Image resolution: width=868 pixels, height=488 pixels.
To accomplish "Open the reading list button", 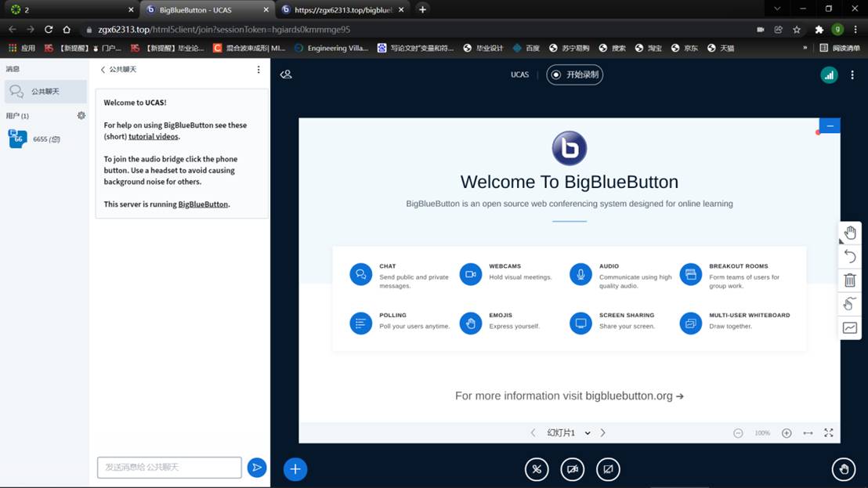I will coord(840,48).
